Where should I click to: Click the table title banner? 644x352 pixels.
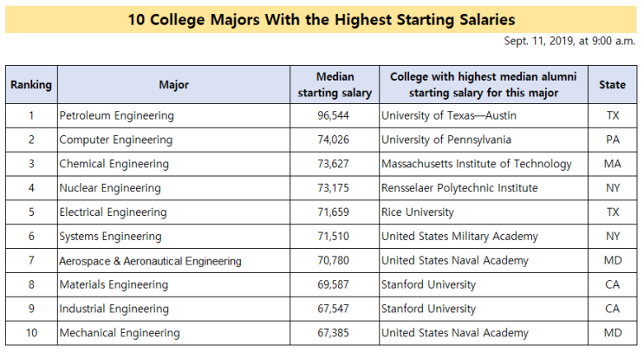(x=321, y=19)
